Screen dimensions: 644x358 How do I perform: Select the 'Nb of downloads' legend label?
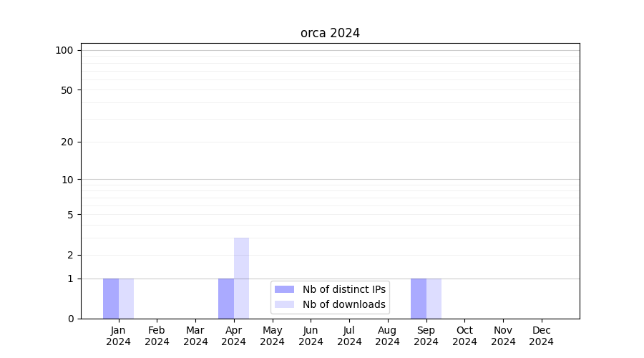click(343, 304)
